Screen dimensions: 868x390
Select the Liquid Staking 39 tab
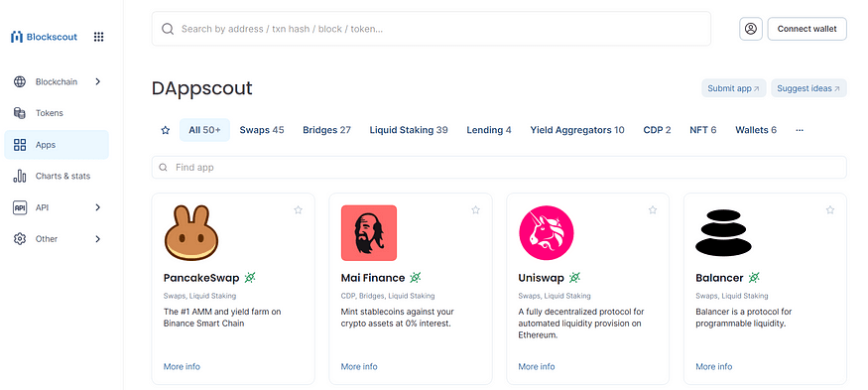409,130
